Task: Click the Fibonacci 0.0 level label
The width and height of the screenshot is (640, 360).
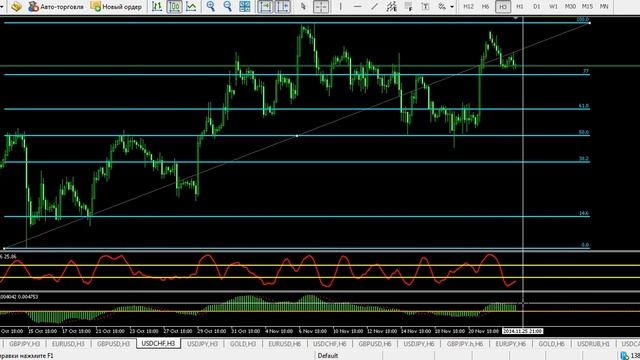Action: click(x=585, y=245)
